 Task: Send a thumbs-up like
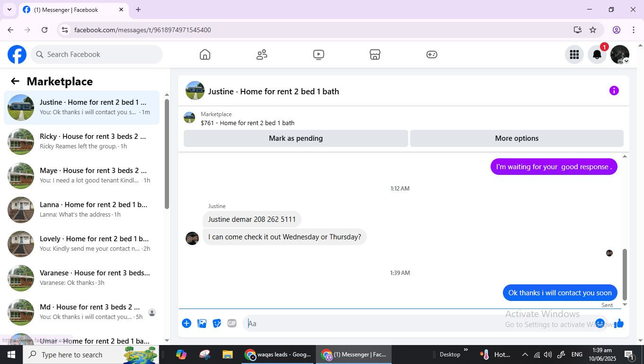[x=619, y=323]
